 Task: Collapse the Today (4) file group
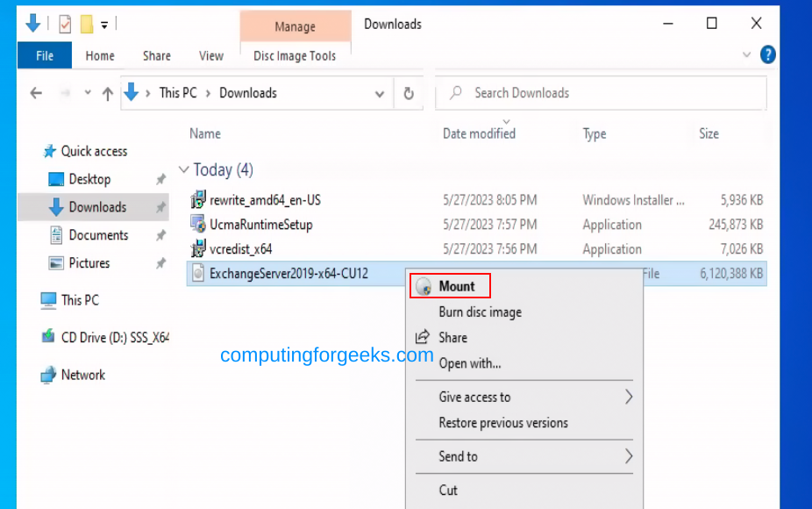point(184,169)
